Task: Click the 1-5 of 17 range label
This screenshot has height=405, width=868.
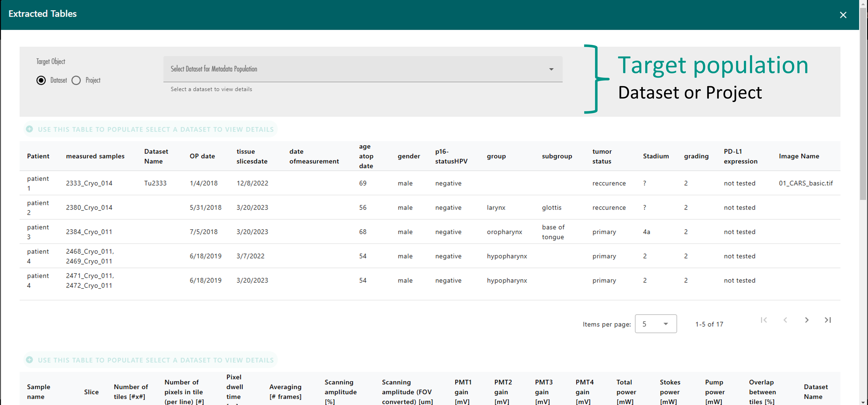Action: 709,324
